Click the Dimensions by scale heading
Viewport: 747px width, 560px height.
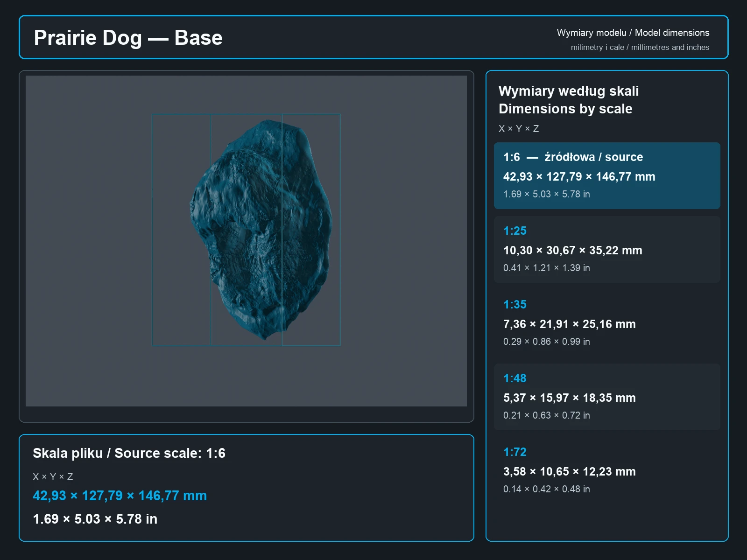pos(565,109)
